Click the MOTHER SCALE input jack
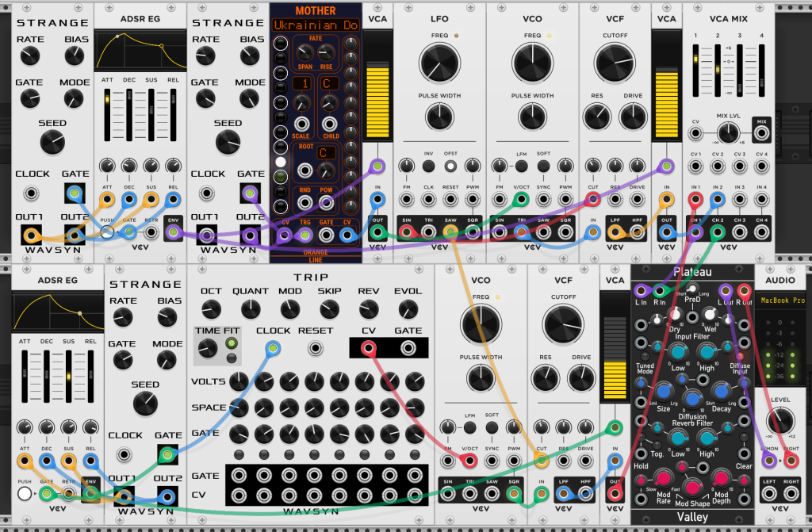Screen dimensions: 812x532 coord(301,124)
